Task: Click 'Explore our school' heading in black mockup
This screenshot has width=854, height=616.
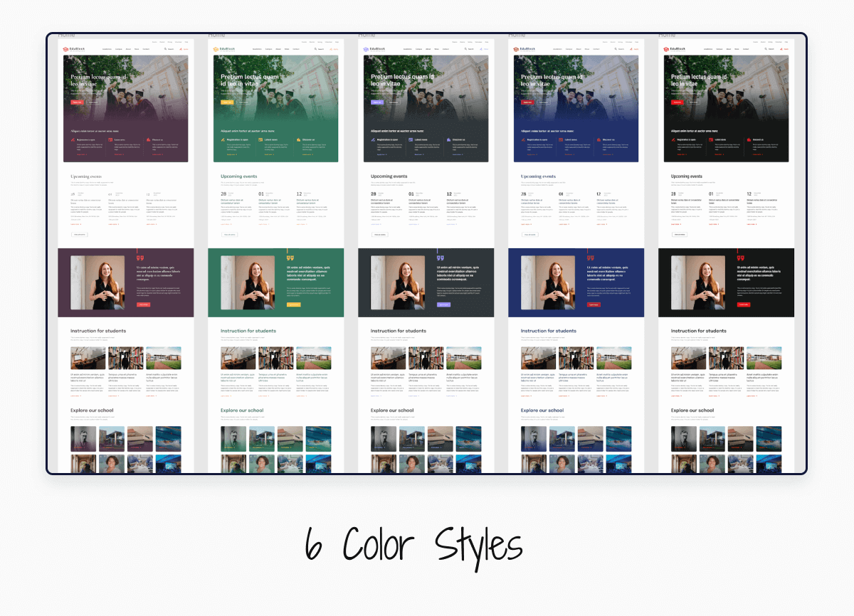Action: click(x=692, y=410)
